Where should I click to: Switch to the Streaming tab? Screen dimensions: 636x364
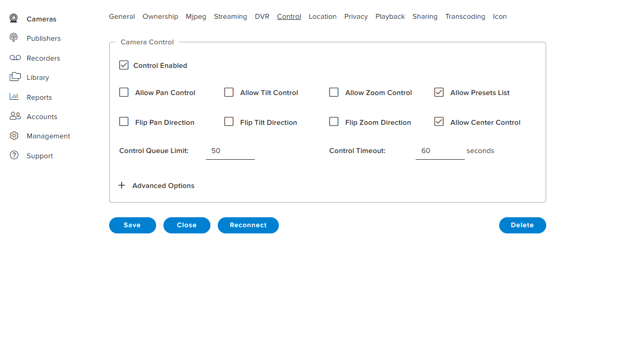230,17
